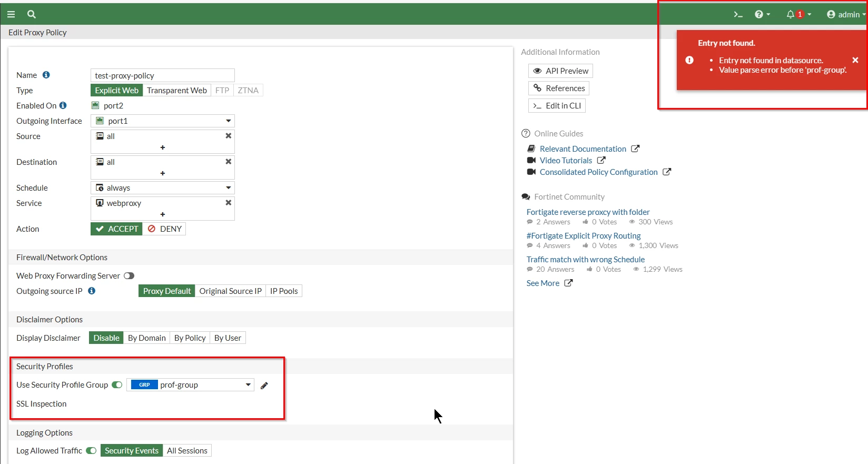Set Action to DENY
868x464 pixels.
coord(164,229)
